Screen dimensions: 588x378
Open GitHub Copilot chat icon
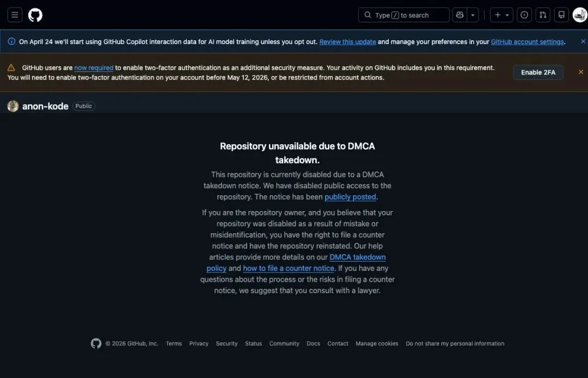pos(460,15)
